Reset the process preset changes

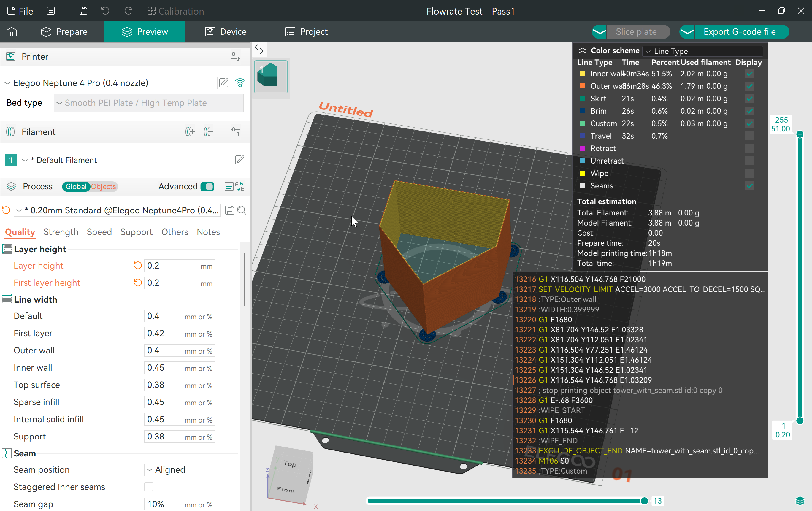[x=6, y=210]
